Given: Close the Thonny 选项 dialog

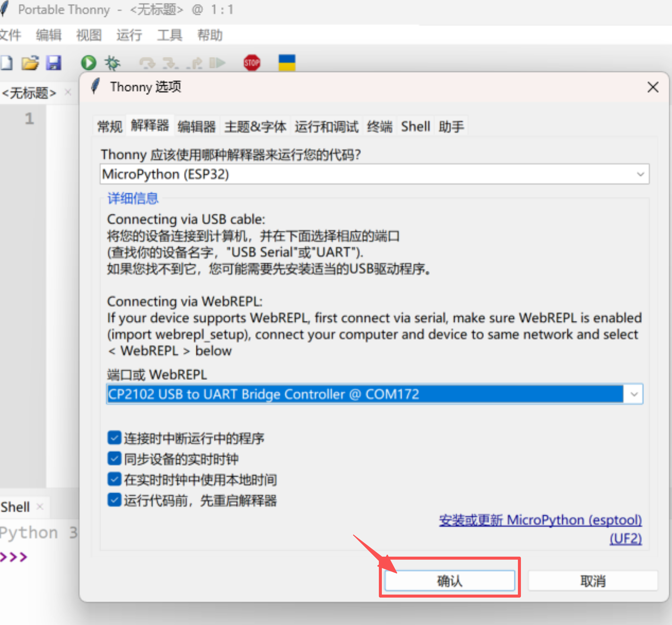Looking at the screenshot, I should 653,87.
